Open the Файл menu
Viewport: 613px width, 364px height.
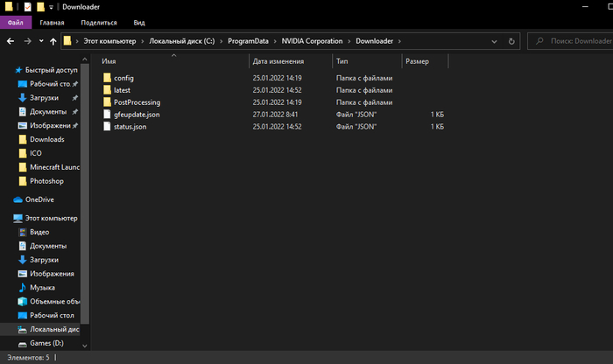click(x=15, y=22)
